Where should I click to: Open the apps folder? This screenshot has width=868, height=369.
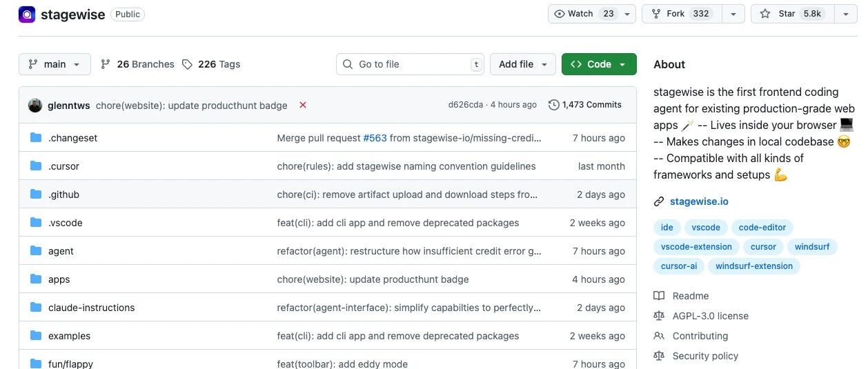tap(59, 279)
